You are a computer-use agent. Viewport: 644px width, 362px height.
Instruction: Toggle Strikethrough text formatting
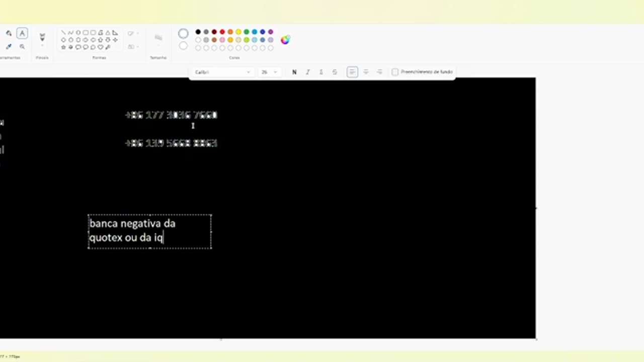click(x=335, y=72)
